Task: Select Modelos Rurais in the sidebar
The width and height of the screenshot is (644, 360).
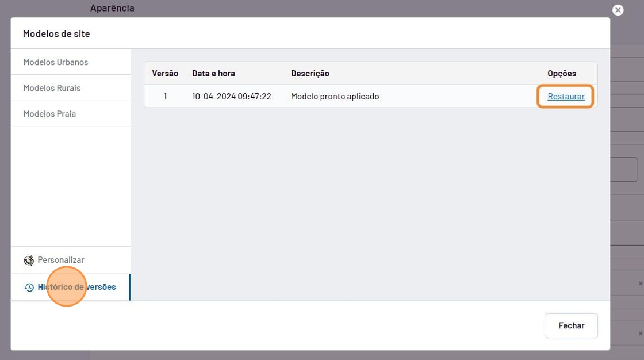Action: click(x=52, y=88)
